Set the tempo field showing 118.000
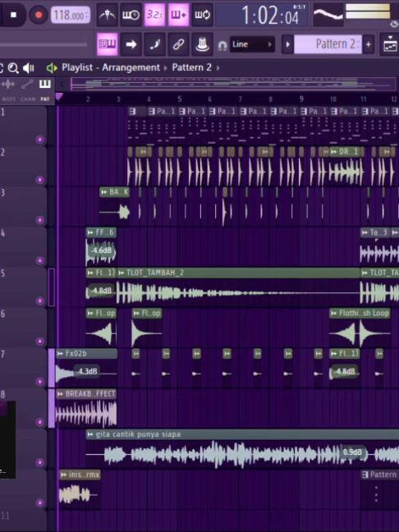Screen dimensions: 399x532 pyautogui.click(x=71, y=16)
